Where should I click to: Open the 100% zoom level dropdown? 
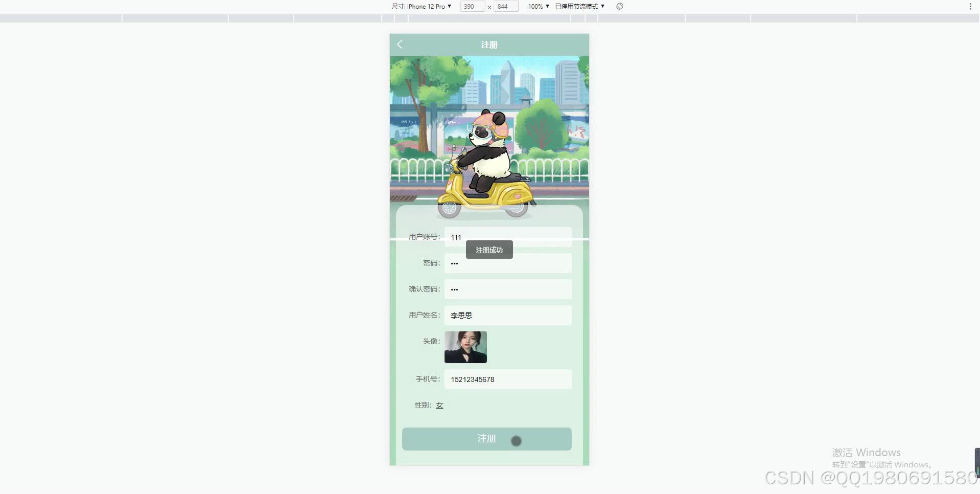pos(539,6)
